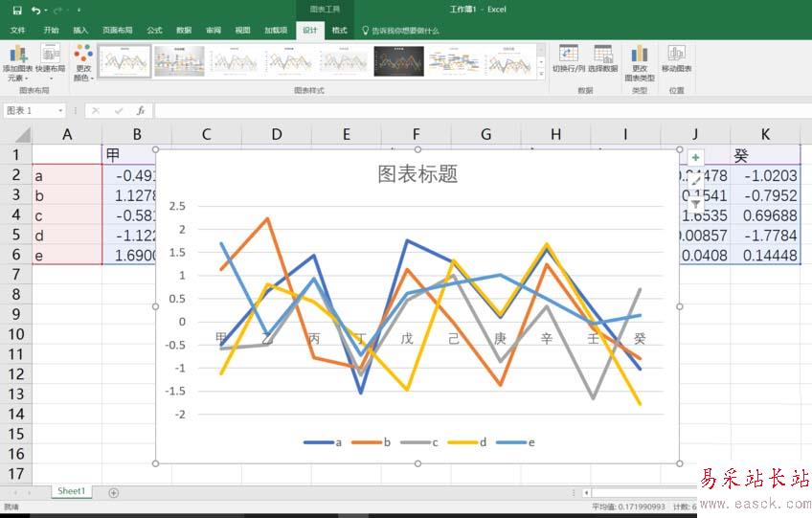
Task: Click legend entry 'a' in chart
Action: point(323,442)
